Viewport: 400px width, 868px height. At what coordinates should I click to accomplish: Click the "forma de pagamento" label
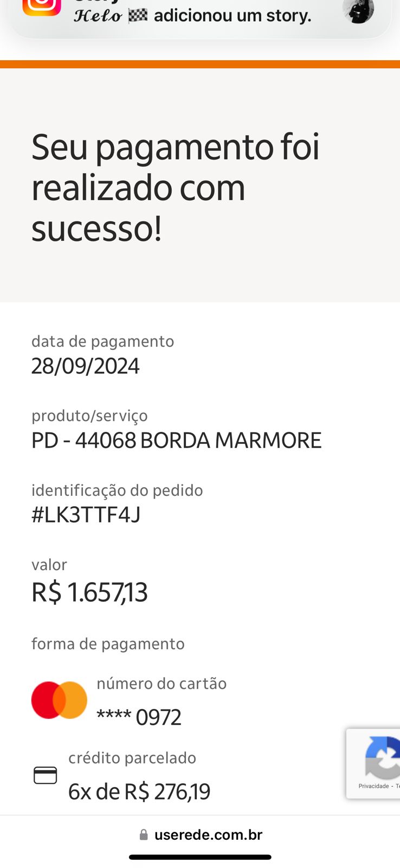click(108, 644)
